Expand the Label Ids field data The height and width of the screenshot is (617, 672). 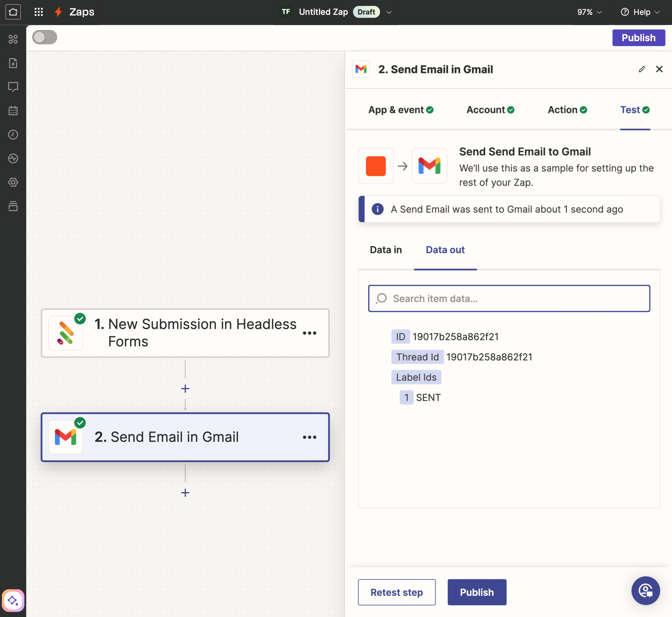click(x=416, y=377)
